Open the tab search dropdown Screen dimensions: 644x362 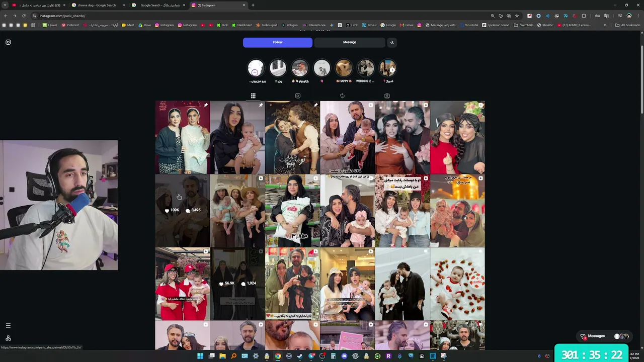tap(5, 5)
